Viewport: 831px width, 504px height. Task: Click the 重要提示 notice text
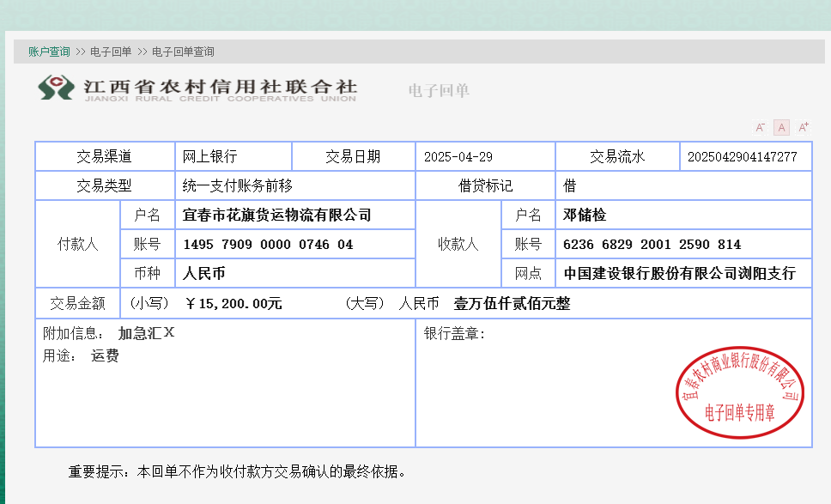coord(236,471)
